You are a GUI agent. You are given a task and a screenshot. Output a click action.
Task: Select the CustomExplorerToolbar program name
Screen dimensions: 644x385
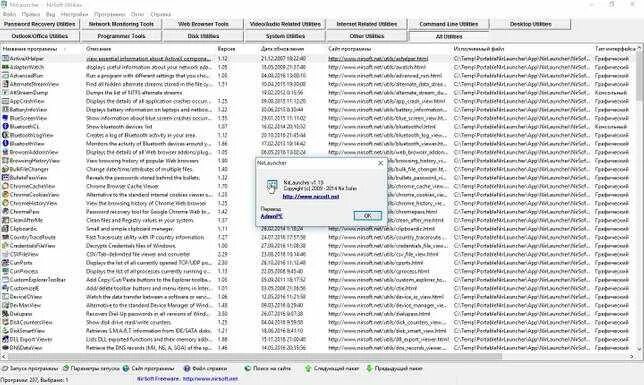tap(38, 280)
